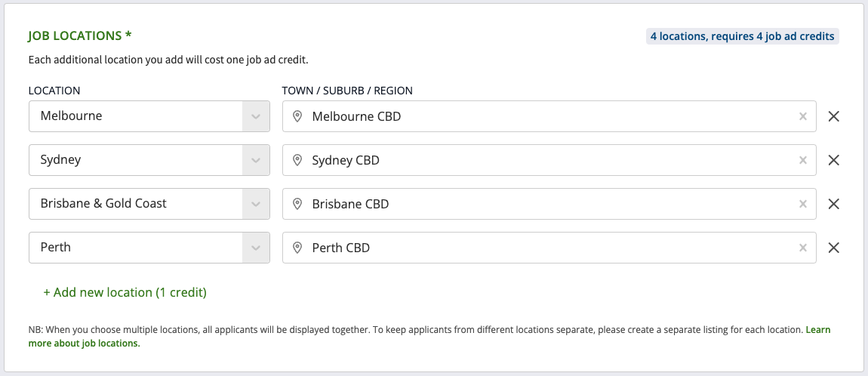Remove the Melbourne location row

pyautogui.click(x=833, y=116)
